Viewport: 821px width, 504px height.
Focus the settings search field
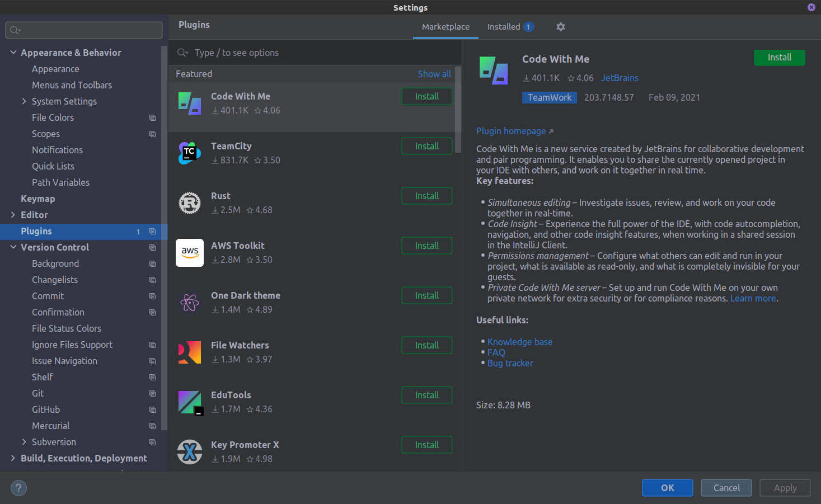click(84, 30)
